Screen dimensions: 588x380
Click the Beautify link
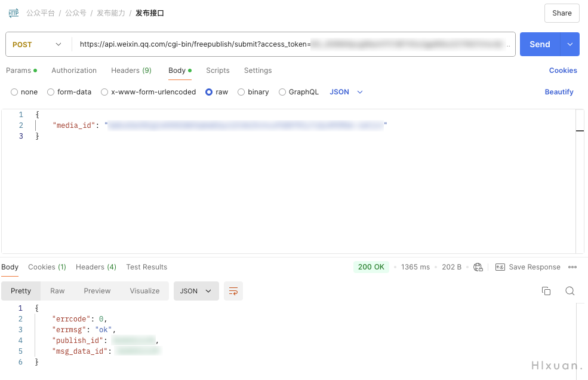click(x=559, y=92)
